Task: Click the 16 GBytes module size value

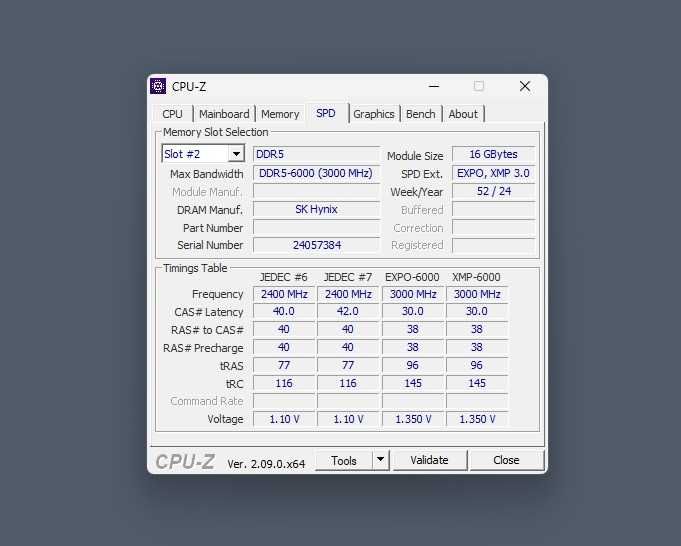Action: point(493,154)
